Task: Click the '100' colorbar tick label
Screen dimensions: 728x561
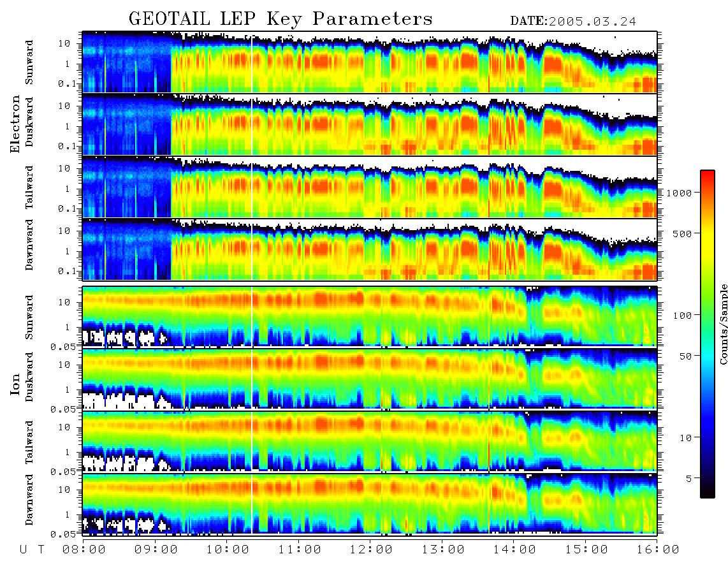Action: (683, 316)
